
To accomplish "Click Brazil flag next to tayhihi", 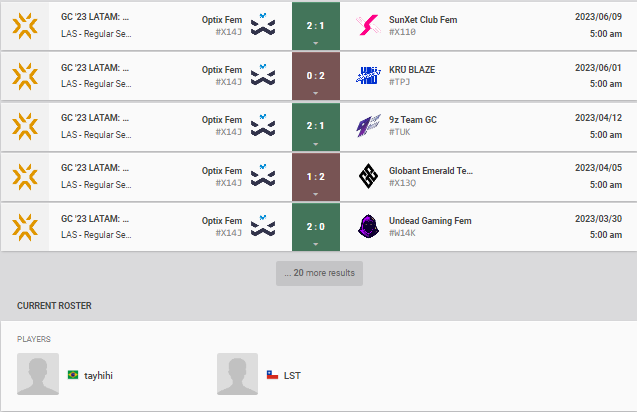I will point(73,375).
